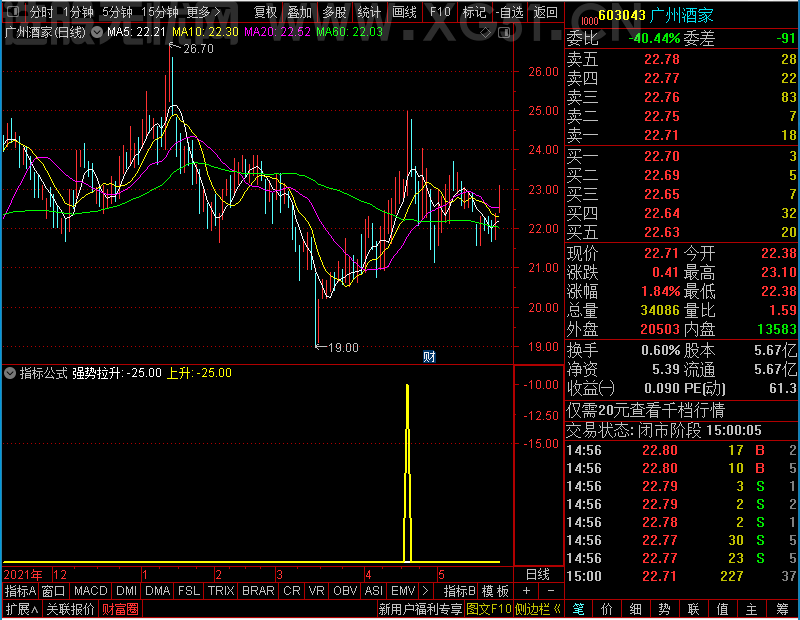Open F10 company info

pos(440,12)
